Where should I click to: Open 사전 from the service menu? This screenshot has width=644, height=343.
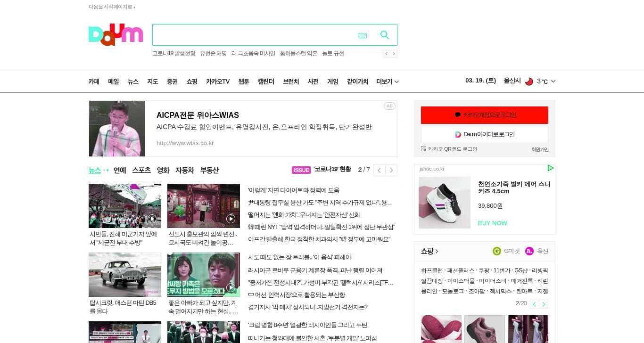pyautogui.click(x=313, y=82)
